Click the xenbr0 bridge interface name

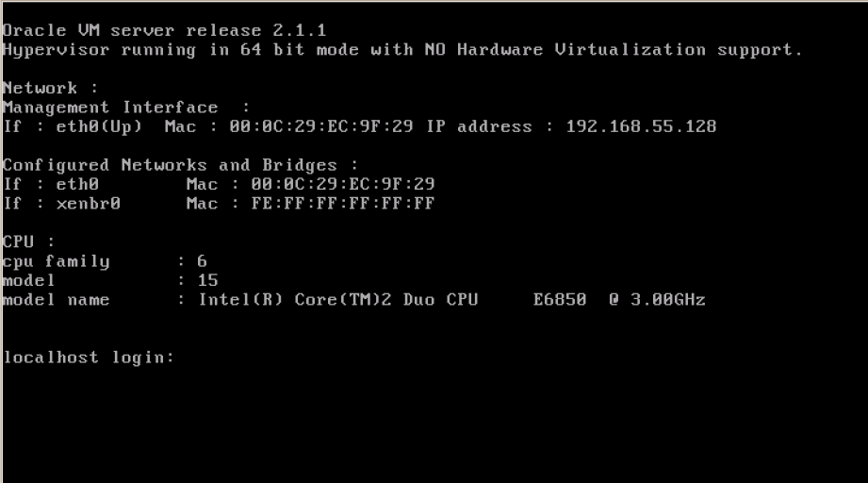pos(88,204)
